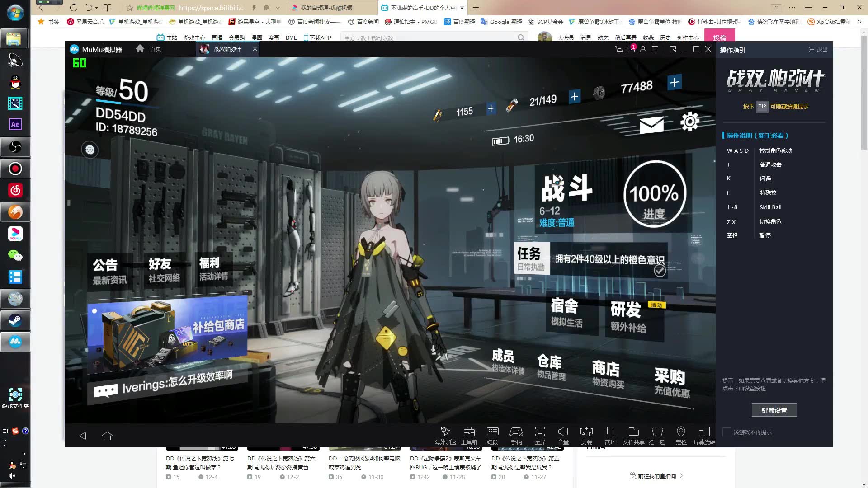Click the 安装 APK install icon
This screenshot has height=488, width=868.
pos(586,436)
